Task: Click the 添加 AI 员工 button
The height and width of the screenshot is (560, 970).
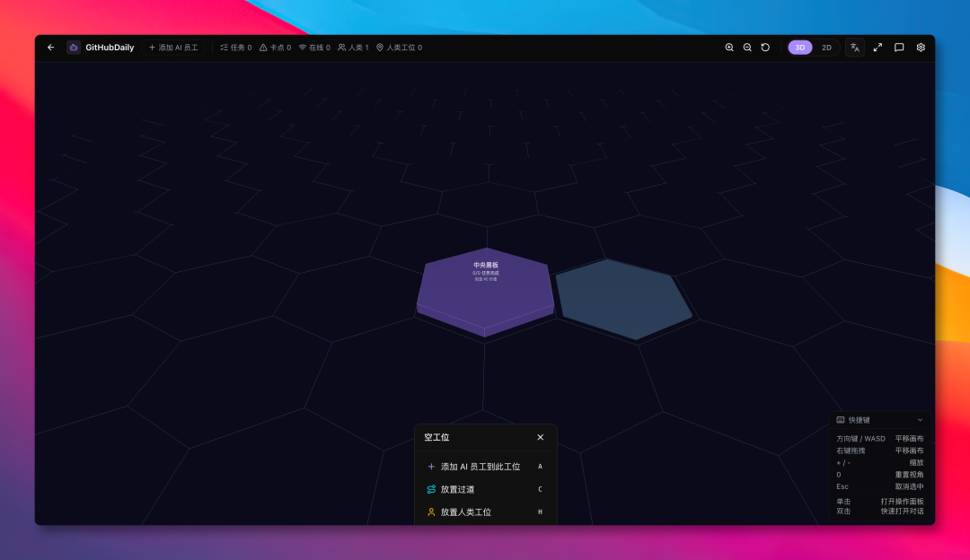Action: pos(173,48)
